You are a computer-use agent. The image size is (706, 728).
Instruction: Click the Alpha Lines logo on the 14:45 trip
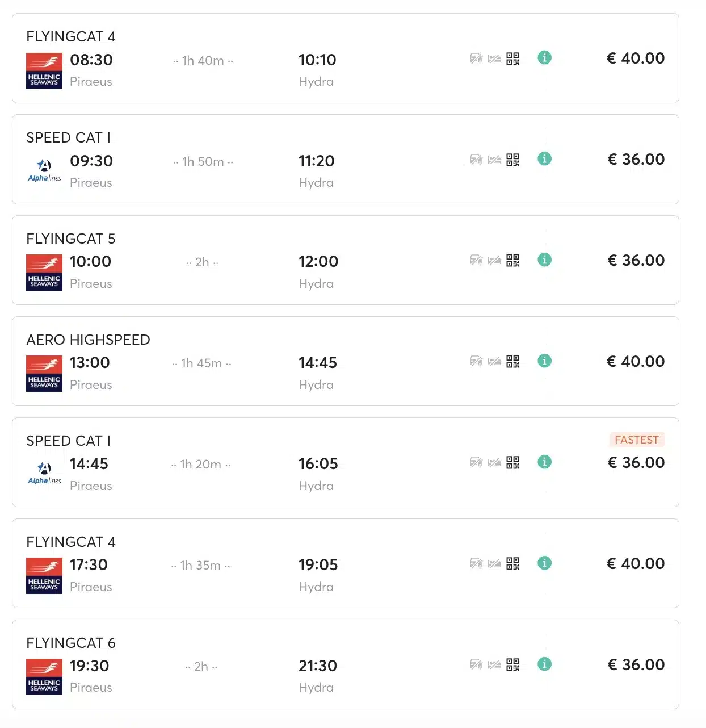[44, 473]
